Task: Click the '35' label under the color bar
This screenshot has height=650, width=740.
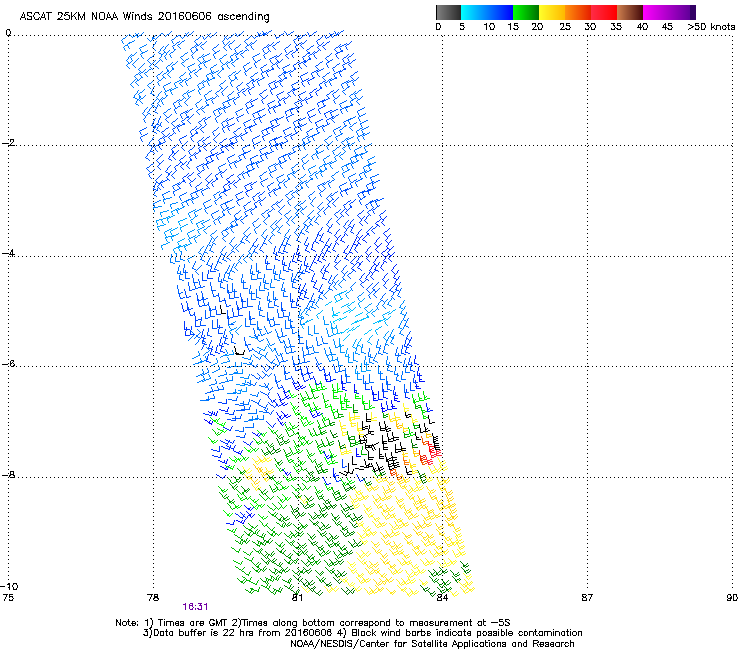Action: point(616,27)
